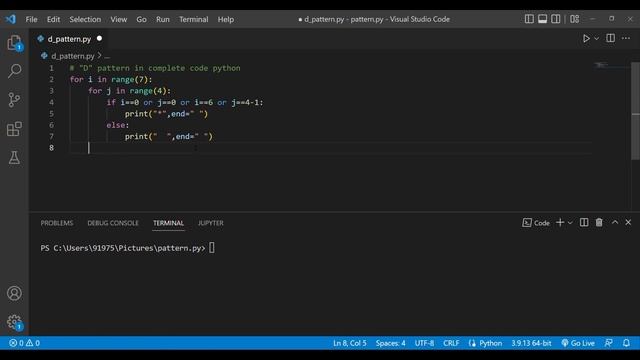Toggle secondary side bar layout icon
Viewport: 640px width, 360px height.
(x=556, y=19)
